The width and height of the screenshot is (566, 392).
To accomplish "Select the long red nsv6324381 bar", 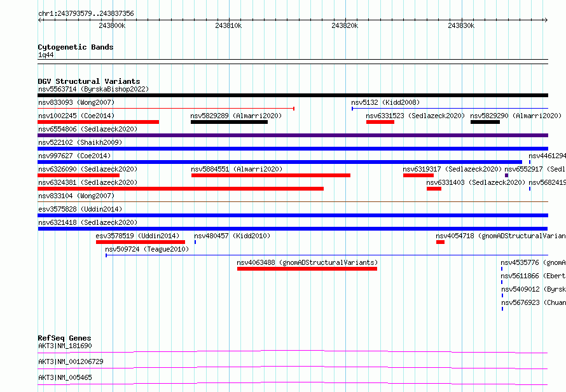I will pos(181,189).
